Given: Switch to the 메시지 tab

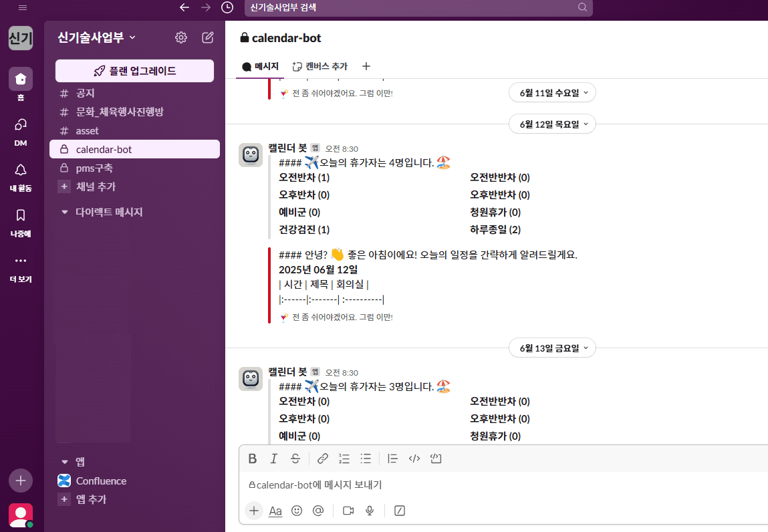Looking at the screenshot, I should (260, 66).
